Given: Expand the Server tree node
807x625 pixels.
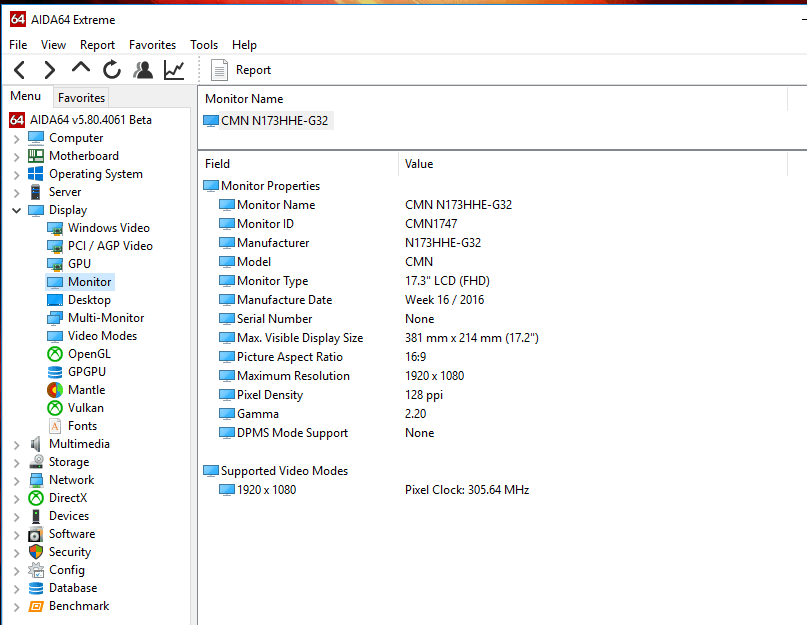Looking at the screenshot, I should [16, 193].
